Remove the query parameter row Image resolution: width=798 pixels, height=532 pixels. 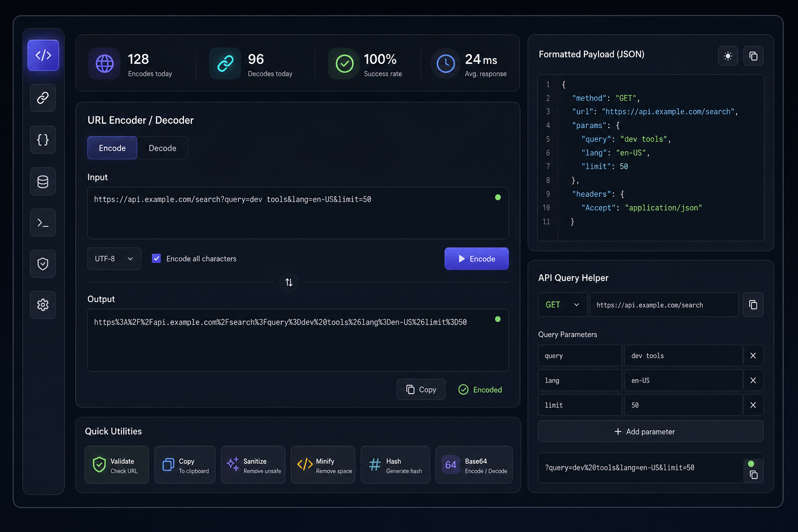pos(753,356)
